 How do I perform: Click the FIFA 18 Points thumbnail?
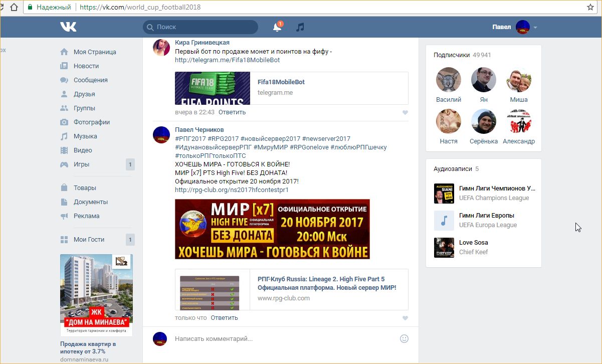(213, 88)
